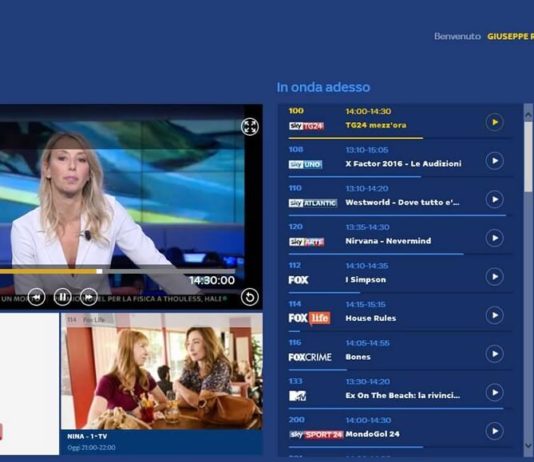Select 'MondoGol 24' programme title
Viewport: 534px width, 462px height.
point(372,434)
